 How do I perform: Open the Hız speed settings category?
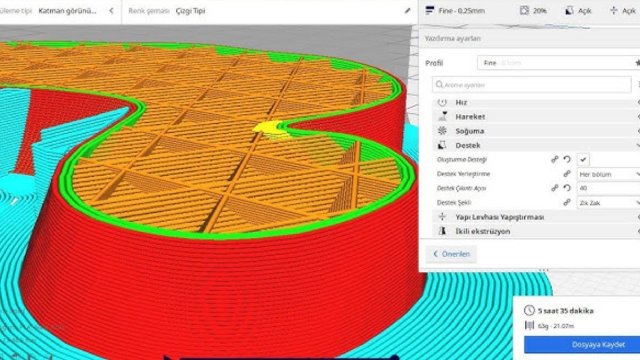(536, 102)
